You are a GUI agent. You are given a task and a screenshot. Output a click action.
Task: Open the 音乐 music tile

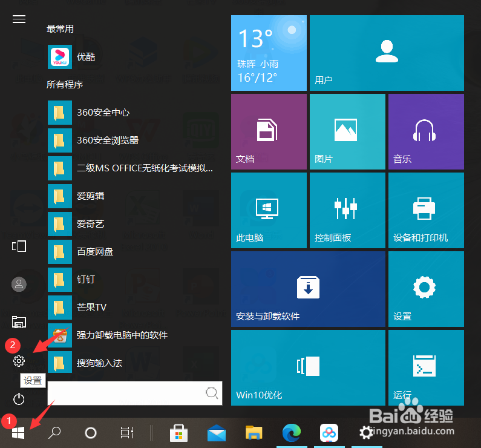(426, 131)
